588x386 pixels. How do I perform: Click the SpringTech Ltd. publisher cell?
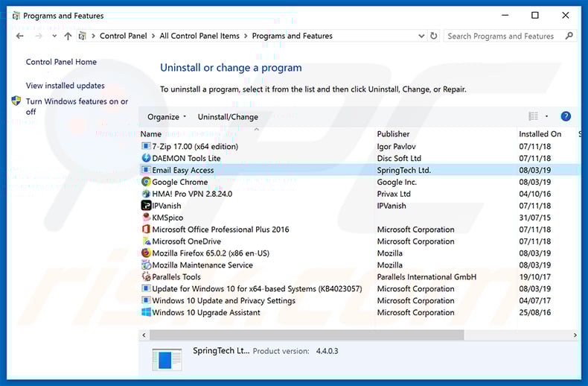pyautogui.click(x=404, y=170)
